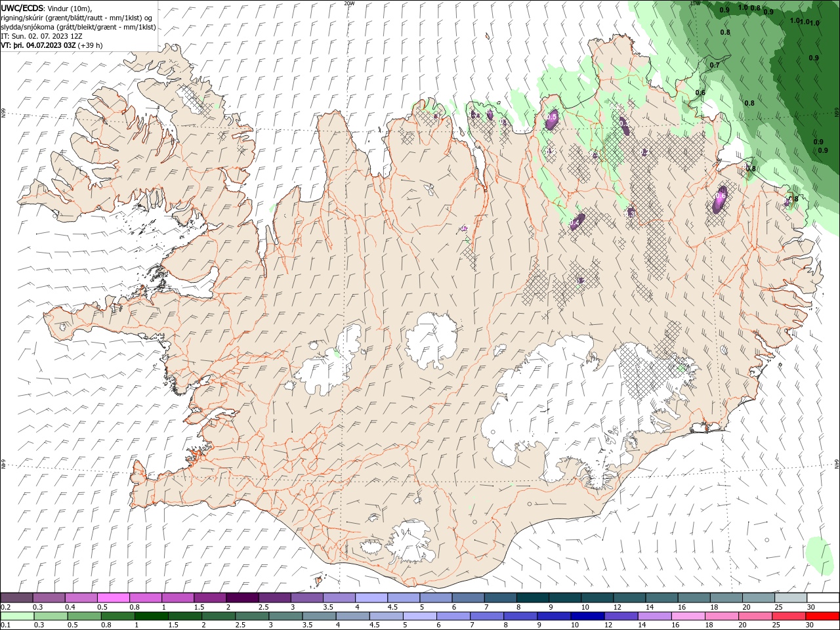840x630 pixels.
Task: Select the snow-scale swatch starting at 1.5
Action: coord(211,598)
